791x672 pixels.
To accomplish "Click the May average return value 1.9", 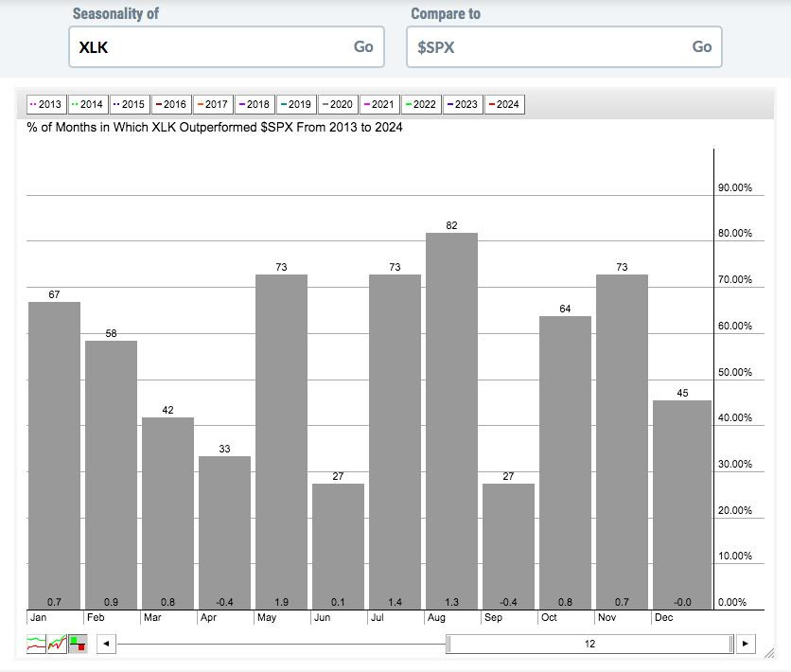I will pos(281,602).
